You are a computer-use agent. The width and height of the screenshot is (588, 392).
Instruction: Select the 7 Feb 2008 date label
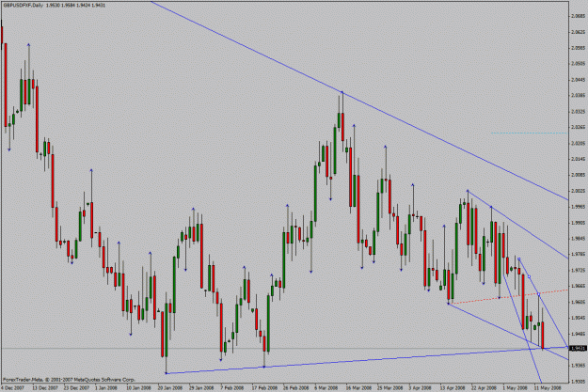(233, 387)
